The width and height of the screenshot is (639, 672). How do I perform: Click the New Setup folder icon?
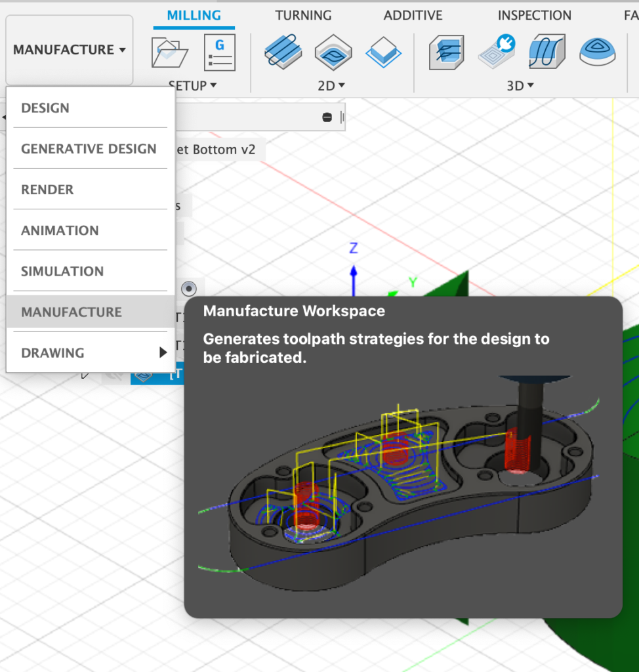point(169,52)
